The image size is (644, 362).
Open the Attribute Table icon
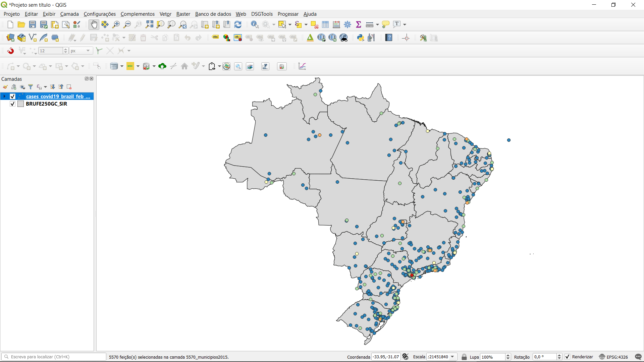point(325,24)
